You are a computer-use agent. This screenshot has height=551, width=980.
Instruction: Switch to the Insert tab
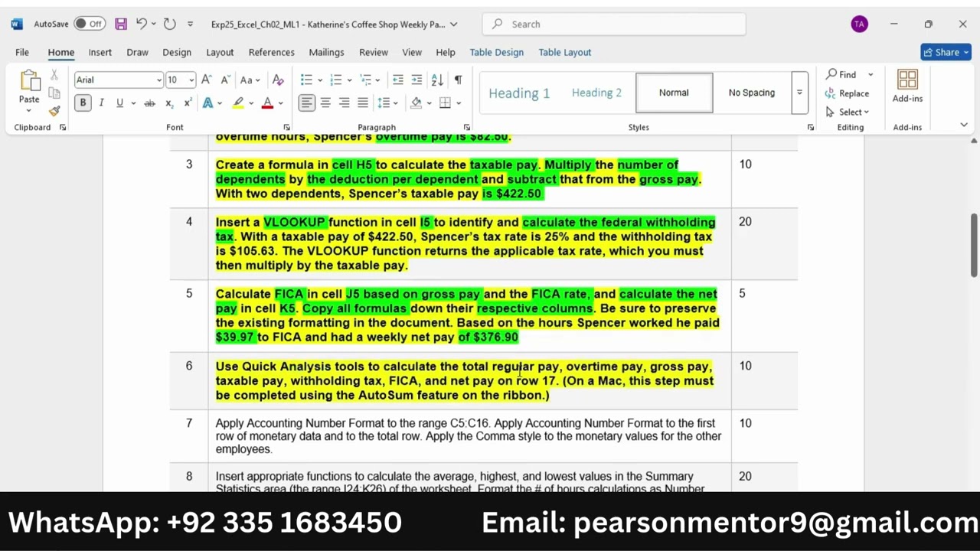100,52
